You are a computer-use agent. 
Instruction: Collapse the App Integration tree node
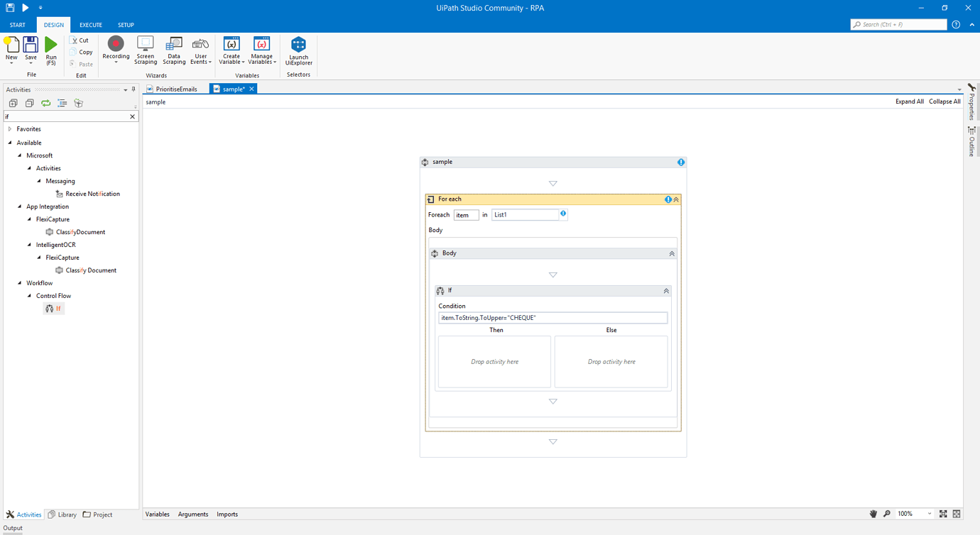click(20, 206)
